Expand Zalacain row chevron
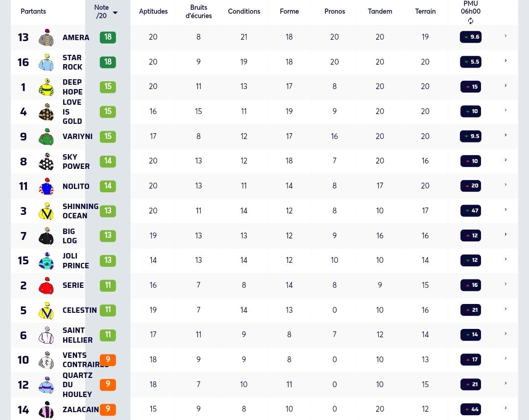 (505, 408)
